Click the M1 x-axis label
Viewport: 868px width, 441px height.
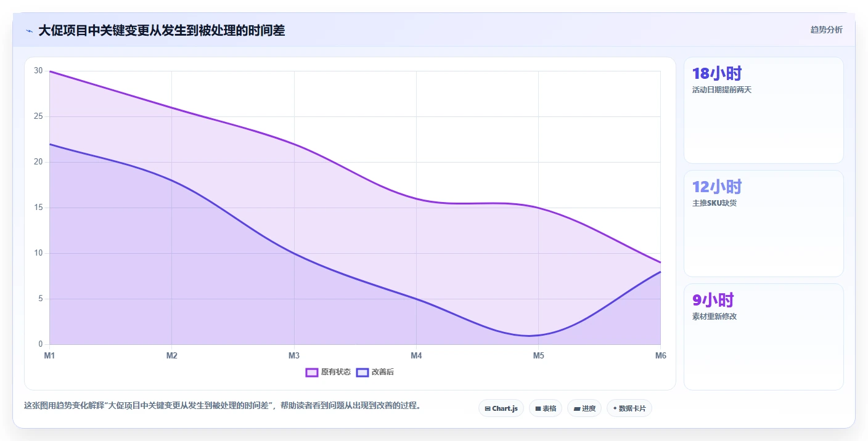(49, 355)
